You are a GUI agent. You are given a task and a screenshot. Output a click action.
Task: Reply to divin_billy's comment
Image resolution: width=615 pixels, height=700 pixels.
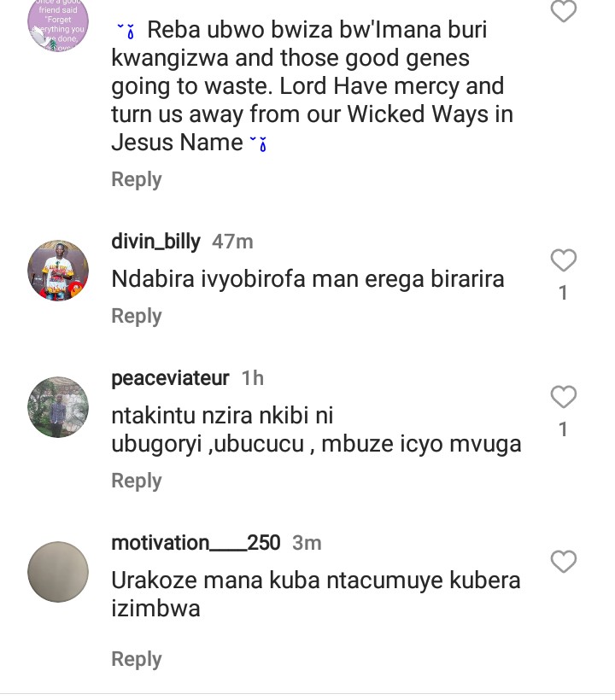click(137, 316)
